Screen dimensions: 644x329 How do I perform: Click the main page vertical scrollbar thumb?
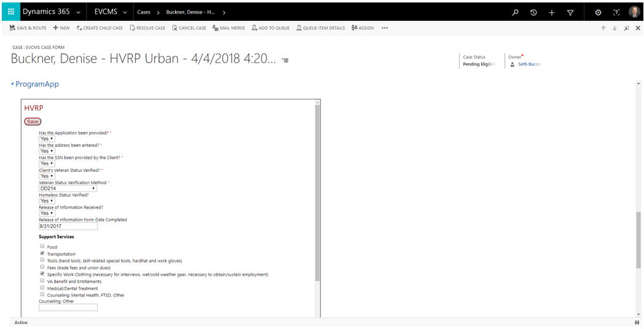[638, 240]
